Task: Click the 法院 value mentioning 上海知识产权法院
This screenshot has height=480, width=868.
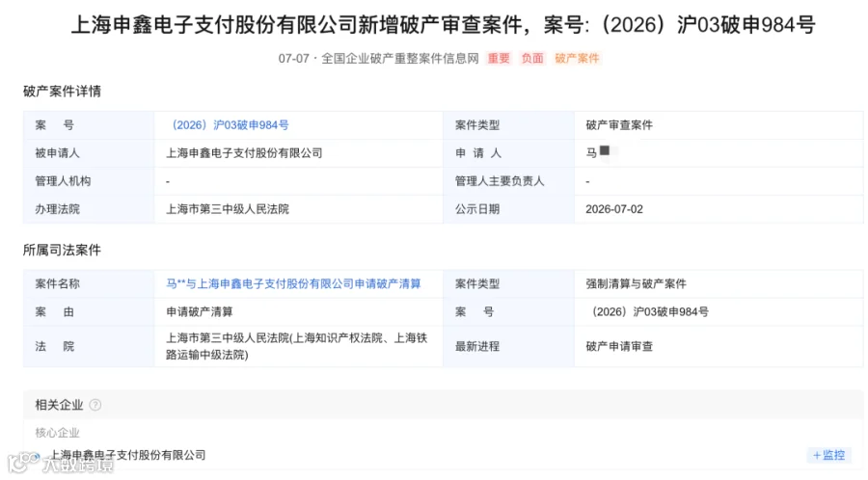Action: coord(297,346)
